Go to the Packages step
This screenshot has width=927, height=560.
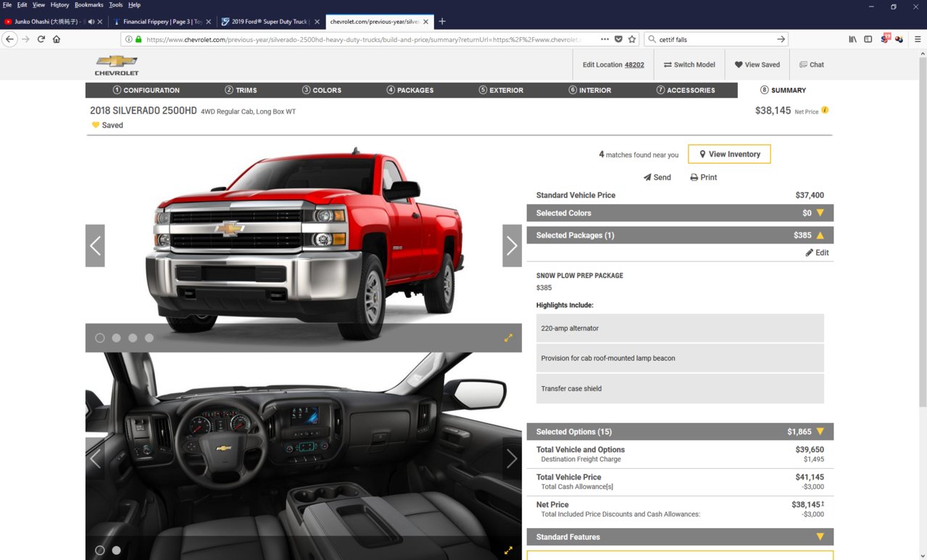tap(410, 91)
